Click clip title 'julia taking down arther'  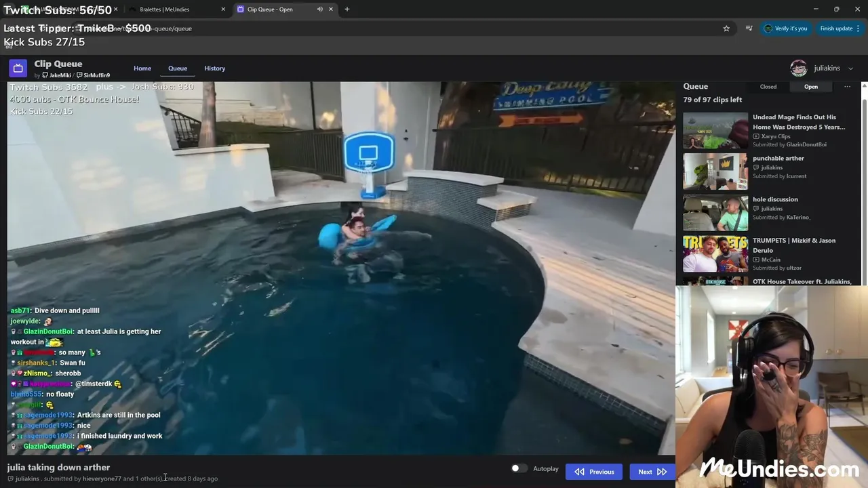(58, 467)
